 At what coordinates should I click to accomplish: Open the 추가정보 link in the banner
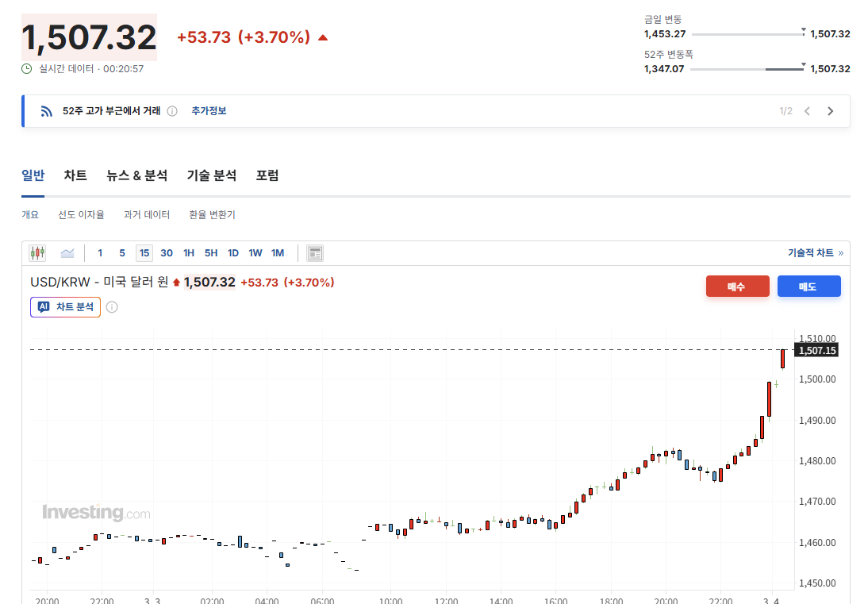coord(209,111)
